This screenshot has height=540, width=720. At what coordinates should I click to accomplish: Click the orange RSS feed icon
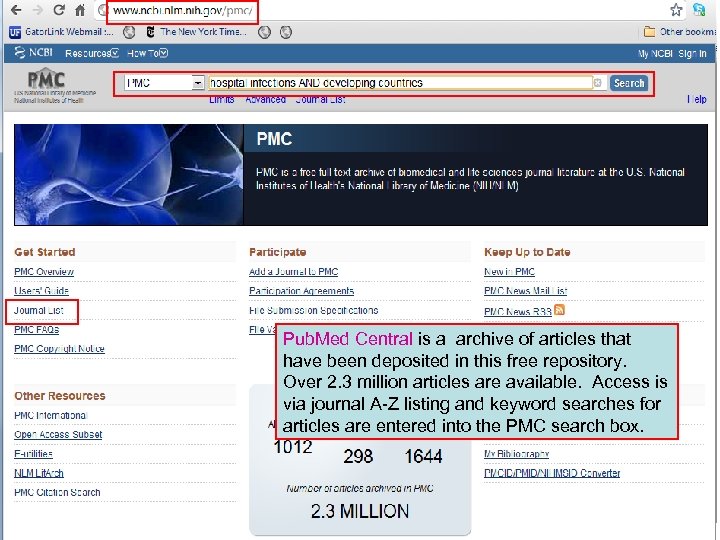click(x=559, y=310)
